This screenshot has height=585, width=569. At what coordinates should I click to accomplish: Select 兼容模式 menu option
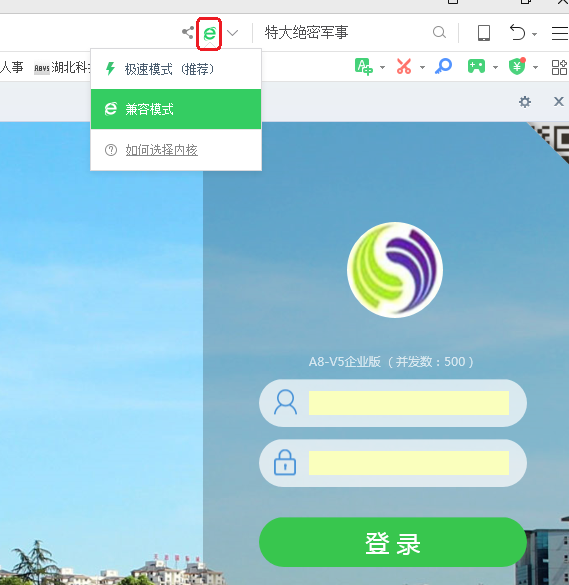point(176,109)
